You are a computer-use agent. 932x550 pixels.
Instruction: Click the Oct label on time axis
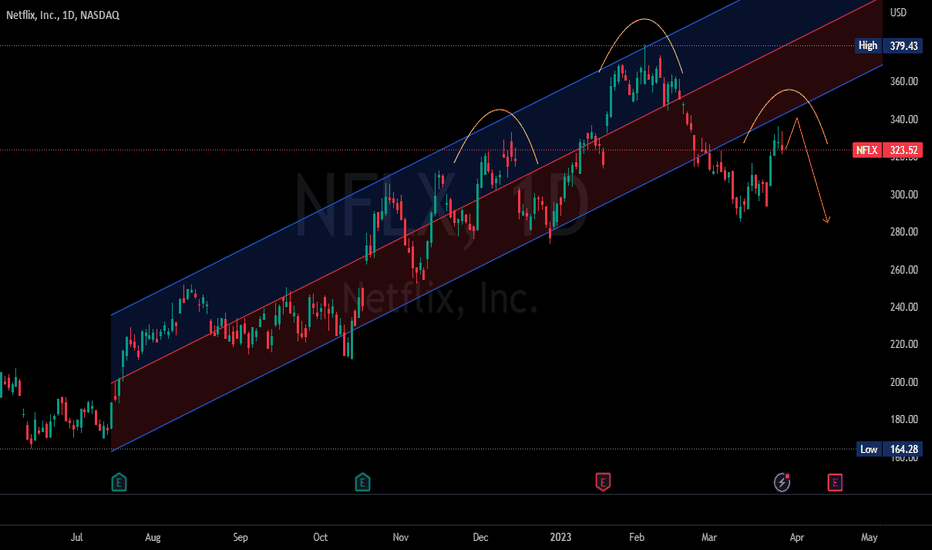320,538
